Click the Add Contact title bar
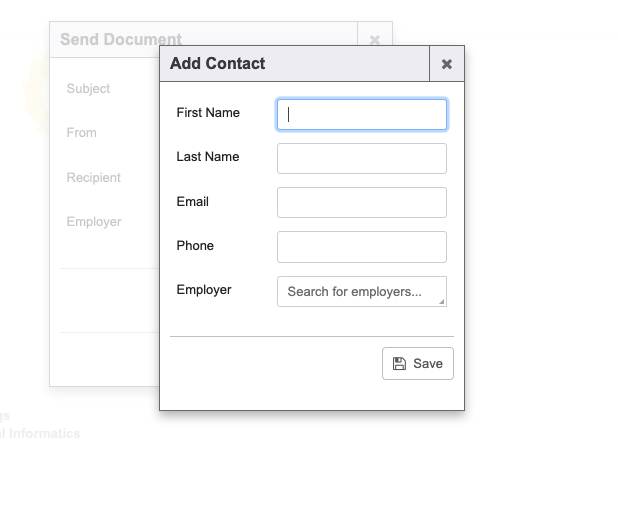The height and width of the screenshot is (521, 618). click(x=294, y=64)
